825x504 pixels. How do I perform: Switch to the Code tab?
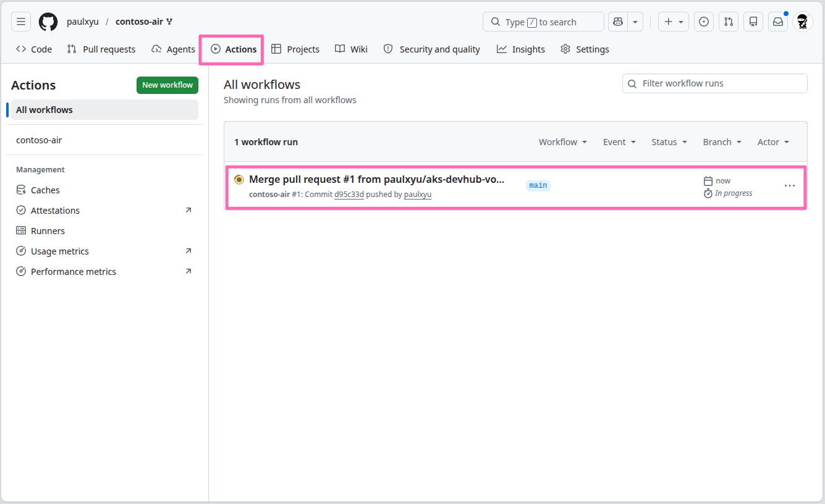[34, 49]
